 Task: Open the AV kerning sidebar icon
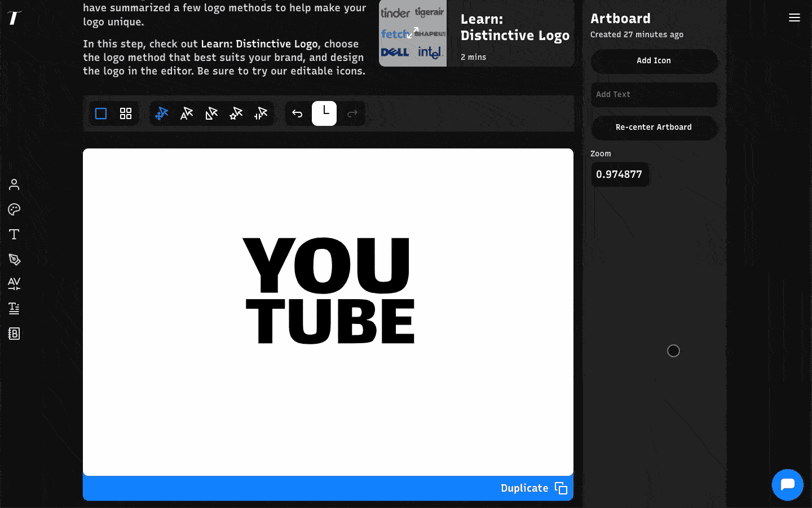tap(14, 283)
